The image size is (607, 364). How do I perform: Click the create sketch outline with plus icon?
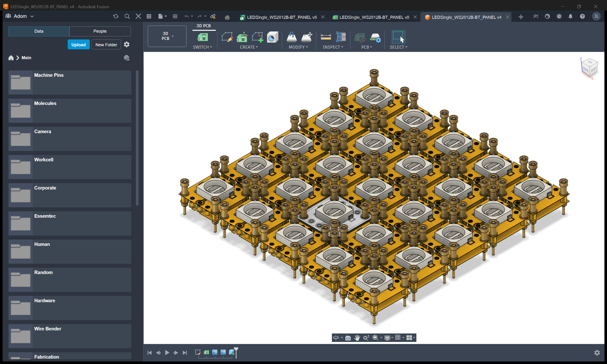click(x=257, y=37)
